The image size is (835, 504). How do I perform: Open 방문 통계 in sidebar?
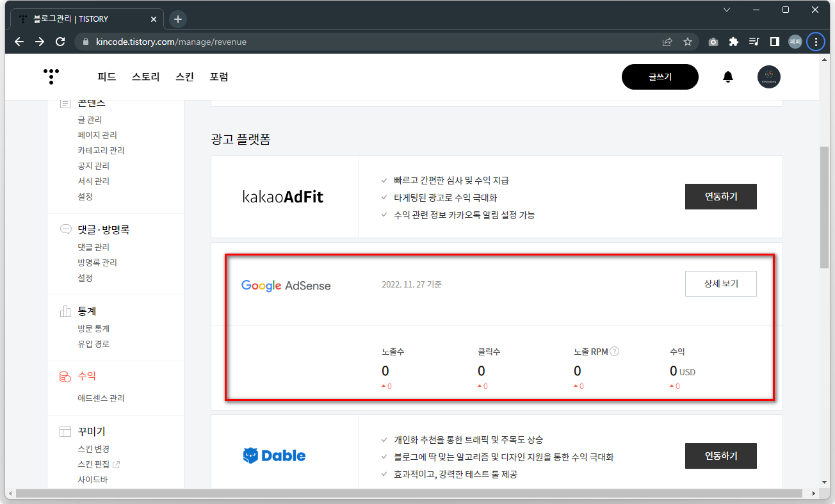[x=93, y=329]
